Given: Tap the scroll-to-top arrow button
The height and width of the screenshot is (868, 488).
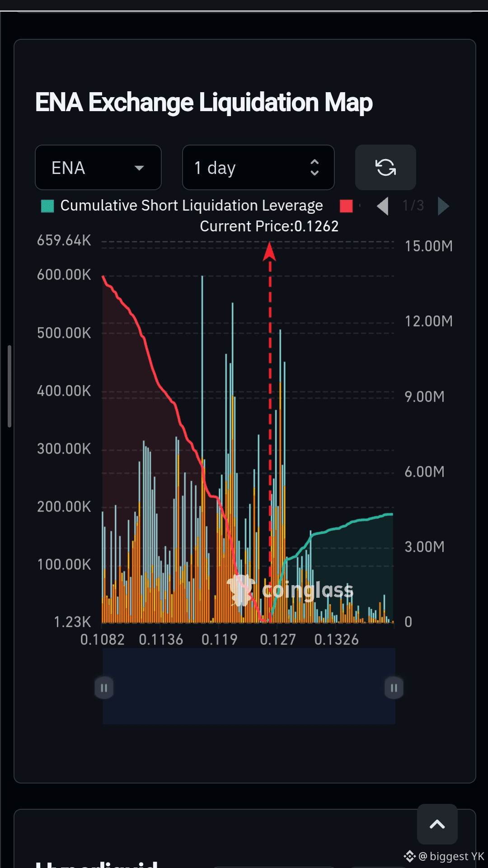Looking at the screenshot, I should click(x=437, y=824).
